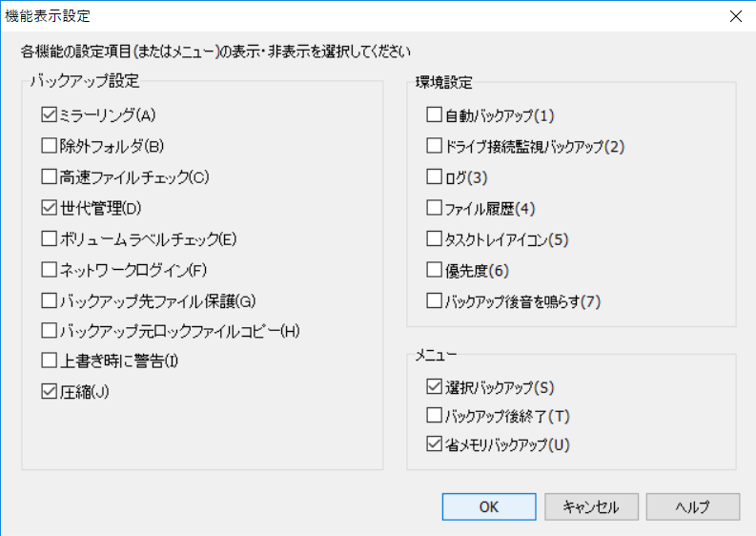Check バックアップ先ファイル保護(G) checkbox
The height and width of the screenshot is (536, 756).
tap(50, 300)
